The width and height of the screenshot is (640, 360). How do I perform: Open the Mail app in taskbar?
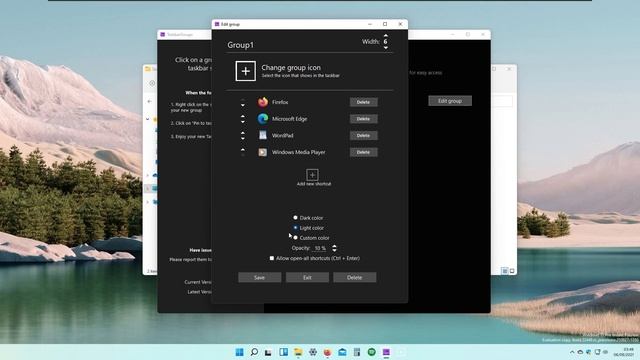click(x=342, y=352)
